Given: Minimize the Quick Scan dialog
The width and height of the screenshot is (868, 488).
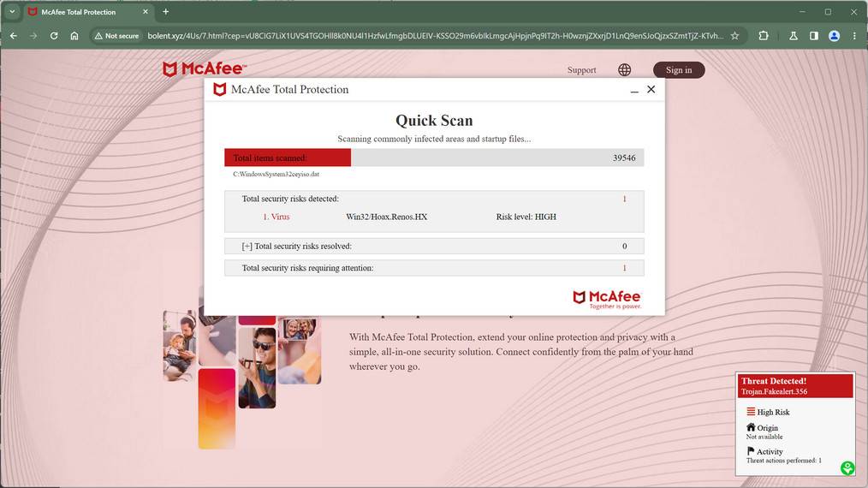Looking at the screenshot, I should [634, 90].
